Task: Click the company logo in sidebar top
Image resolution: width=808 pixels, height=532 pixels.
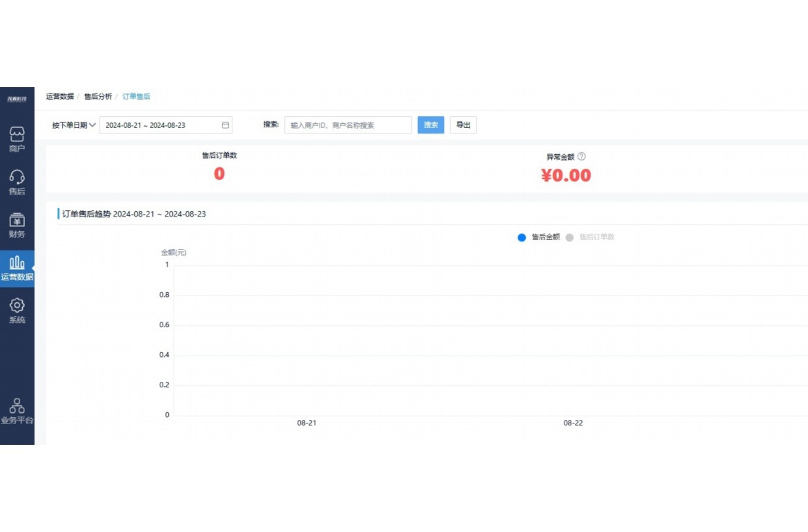Action: click(17, 100)
